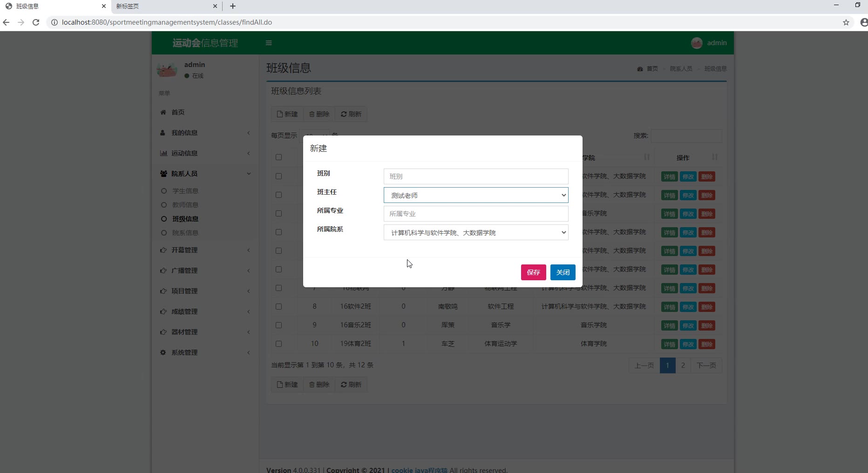Viewport: 868px width, 473px height.
Task: Click the browser reload icon
Action: click(36, 22)
